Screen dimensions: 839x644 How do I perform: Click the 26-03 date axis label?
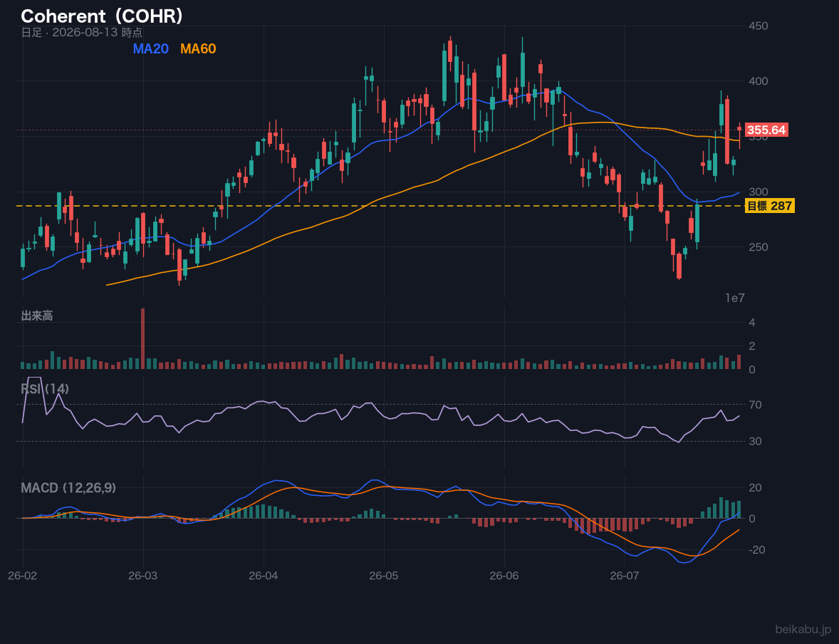(143, 576)
